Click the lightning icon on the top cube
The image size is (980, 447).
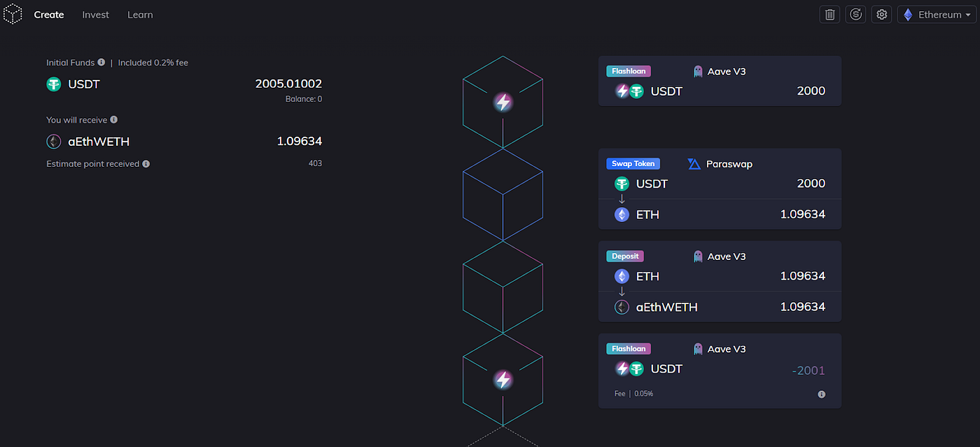503,102
